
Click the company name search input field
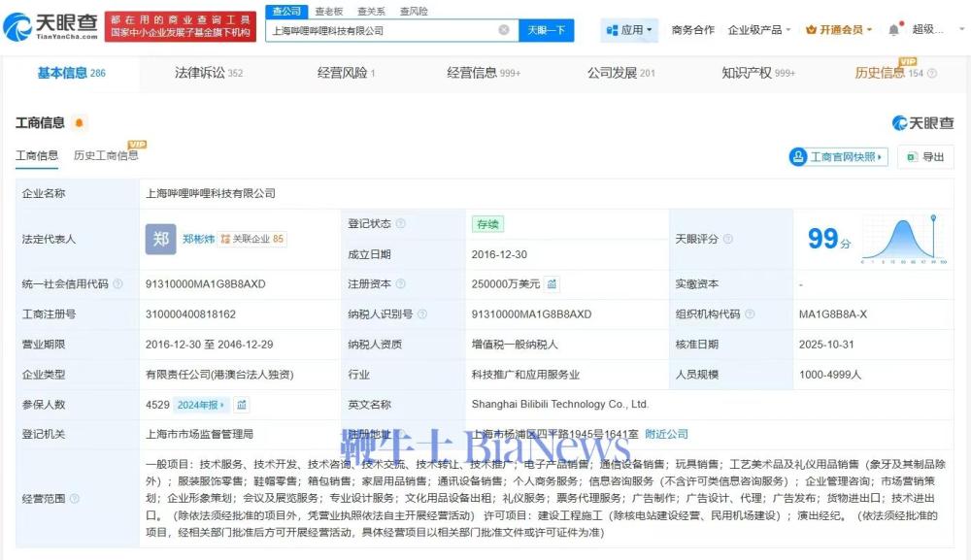coord(384,30)
